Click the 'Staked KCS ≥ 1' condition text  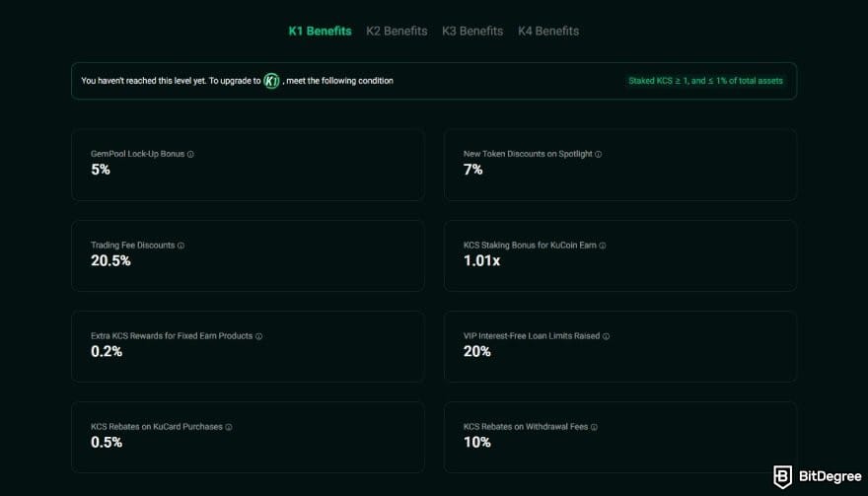point(705,81)
